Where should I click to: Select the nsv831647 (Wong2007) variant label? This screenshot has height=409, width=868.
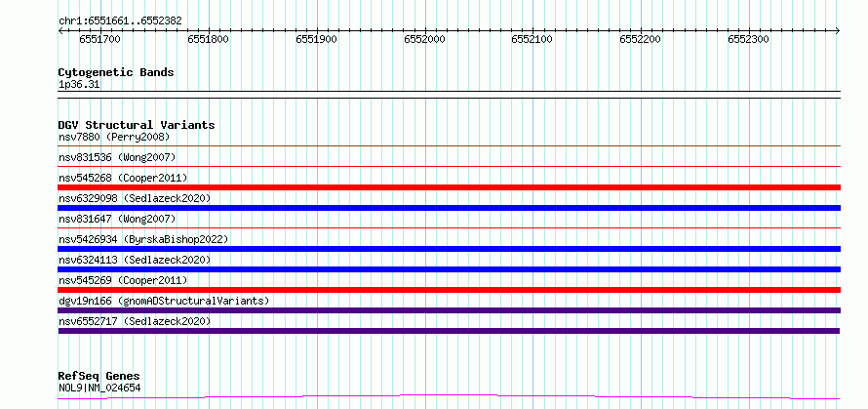click(117, 219)
